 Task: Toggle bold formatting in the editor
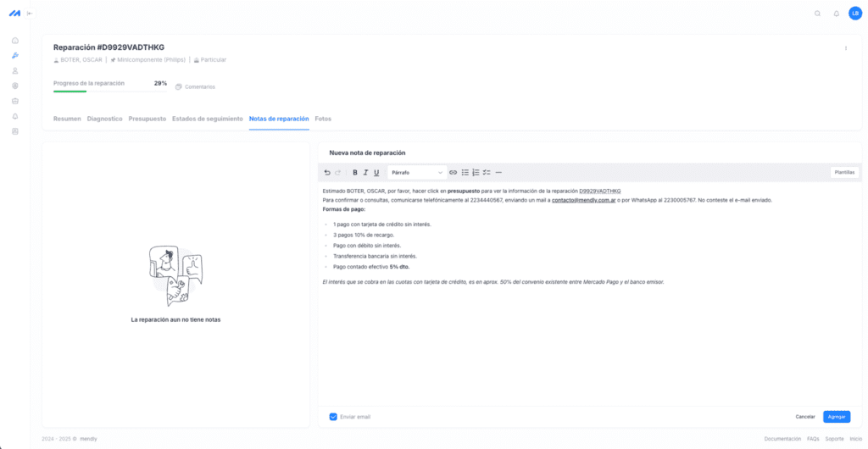click(x=355, y=172)
